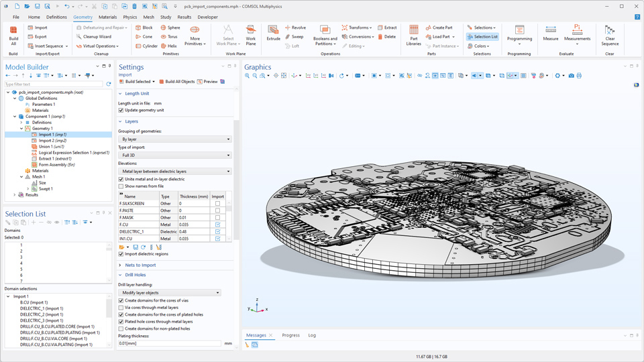Open the Colors menu in Selections
Screen dimensions: 644x362
[481, 46]
